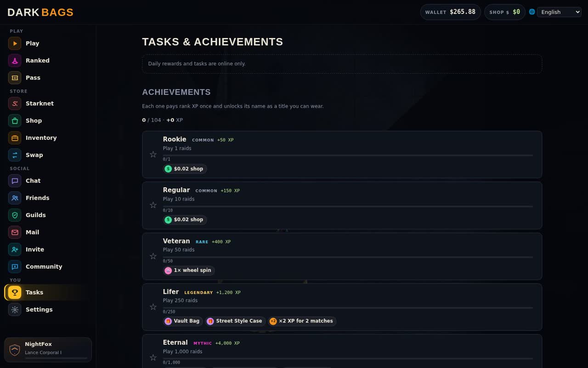Open the Friends people icon

click(15, 198)
